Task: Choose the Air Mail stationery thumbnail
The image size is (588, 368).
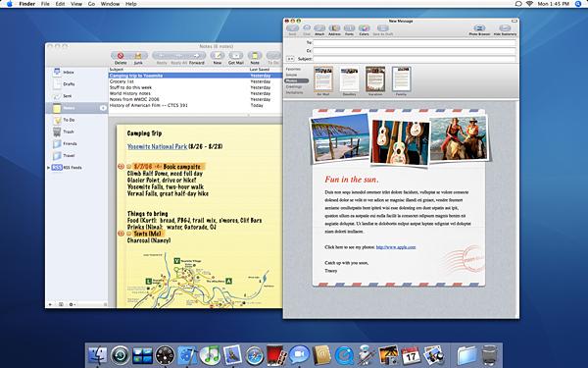Action: tap(323, 79)
